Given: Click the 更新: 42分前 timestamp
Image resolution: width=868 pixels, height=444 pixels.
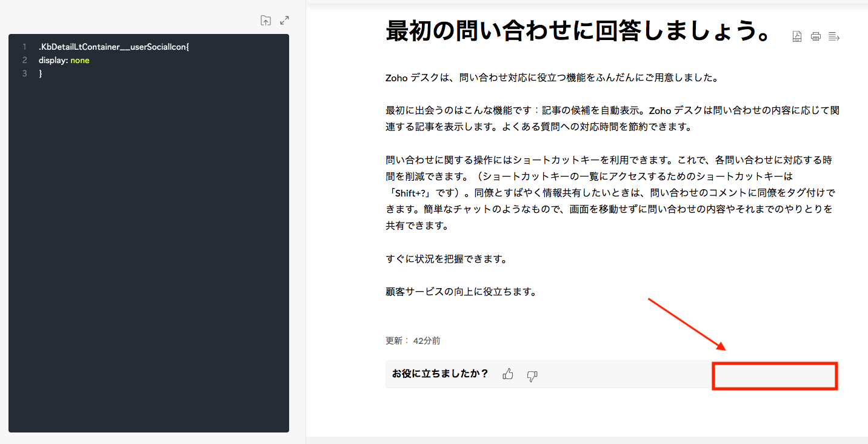Looking at the screenshot, I should [413, 341].
